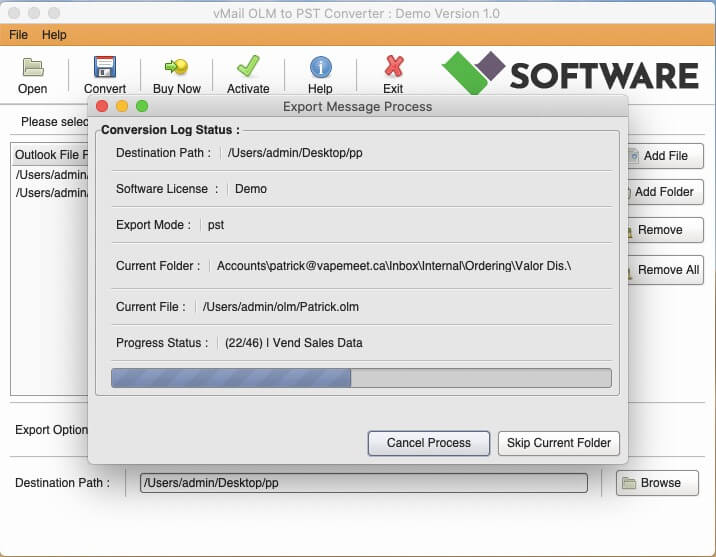Click the software logo image
The height and width of the screenshot is (557, 716).
coord(570,75)
